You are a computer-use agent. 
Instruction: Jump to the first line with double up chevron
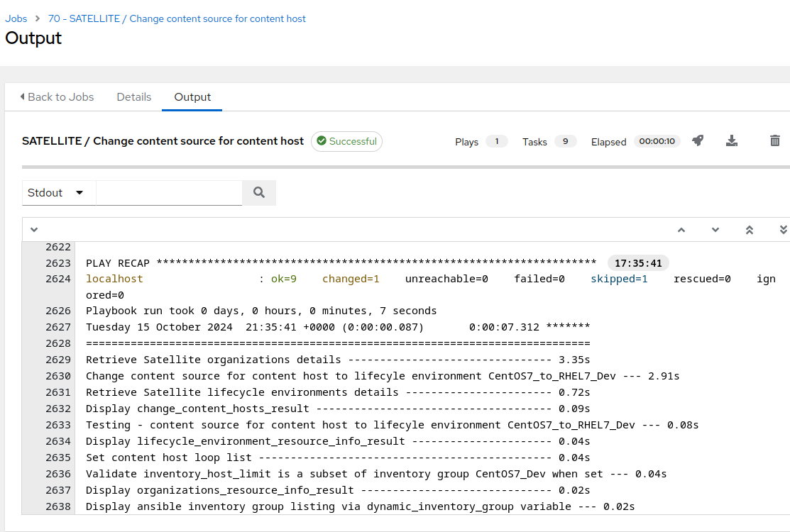750,230
